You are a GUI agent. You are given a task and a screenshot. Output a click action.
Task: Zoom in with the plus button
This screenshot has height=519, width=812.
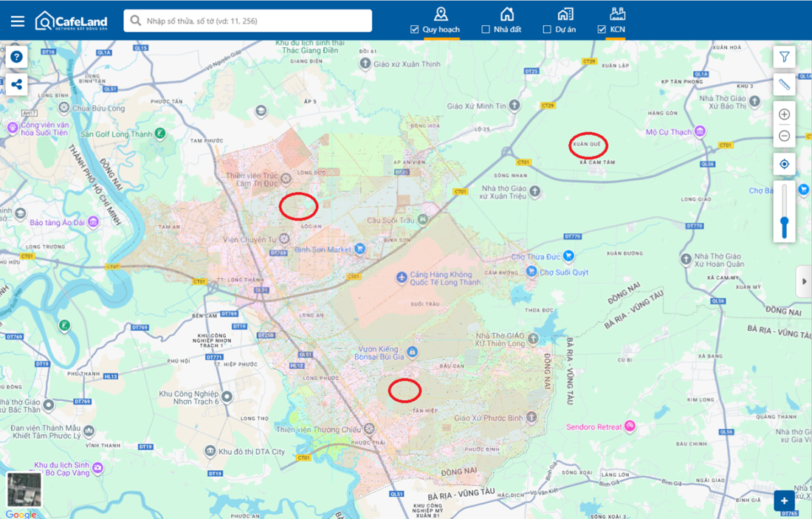784,114
